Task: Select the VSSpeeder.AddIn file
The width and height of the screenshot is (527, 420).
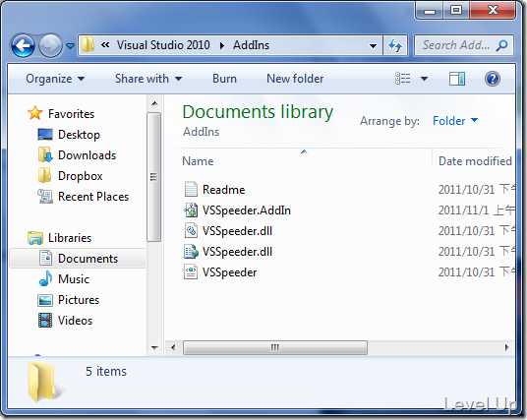Action: point(247,210)
